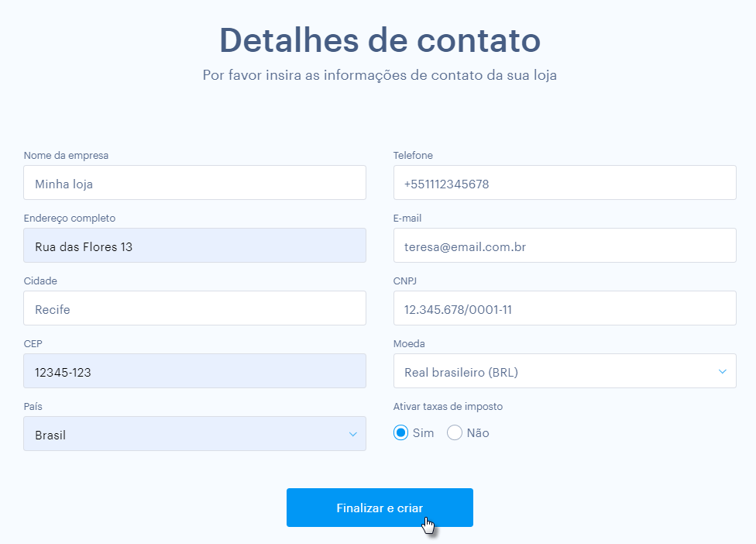Screen dimensions: 756x544
Task: Click the 'Ativar taxas de imposto' label
Action: coord(448,407)
